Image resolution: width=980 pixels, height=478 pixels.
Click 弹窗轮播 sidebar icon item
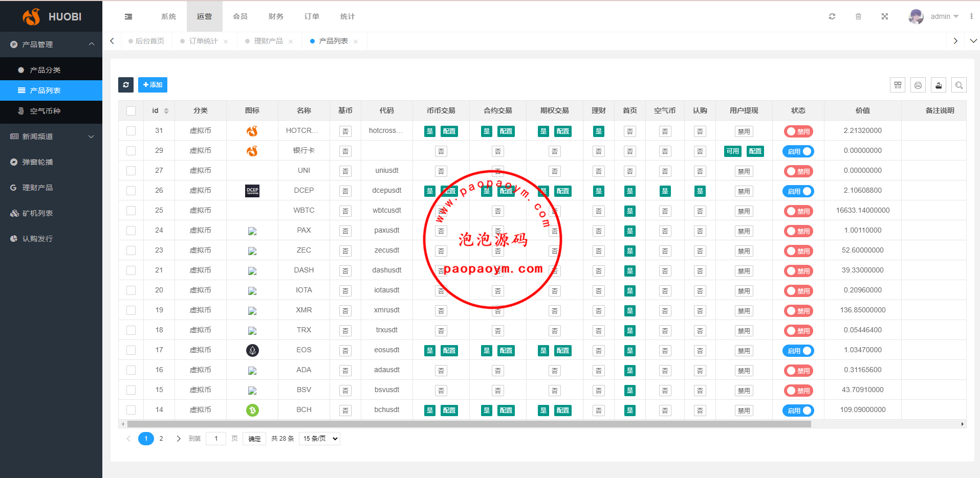click(x=14, y=162)
